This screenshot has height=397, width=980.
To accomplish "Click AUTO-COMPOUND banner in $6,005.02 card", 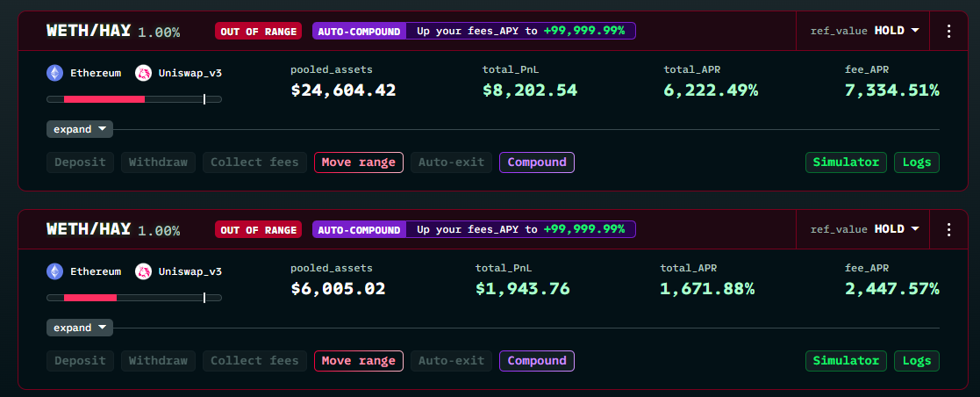I will click(x=474, y=229).
